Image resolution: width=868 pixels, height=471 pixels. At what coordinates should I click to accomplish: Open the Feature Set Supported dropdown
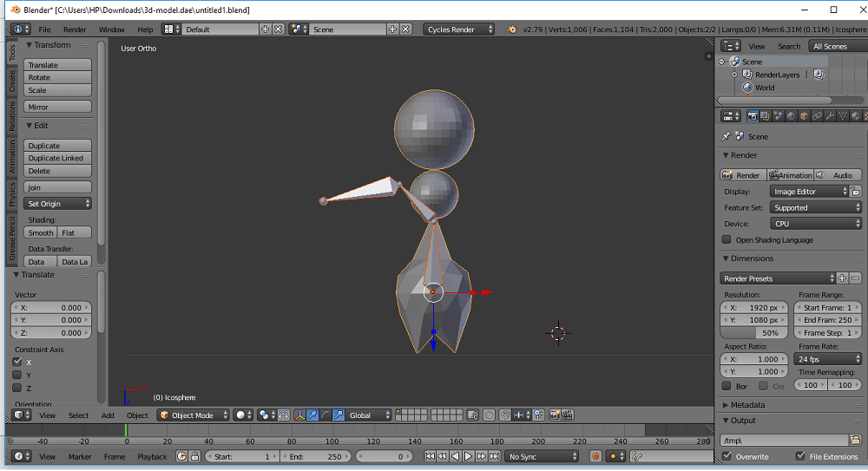click(x=815, y=207)
